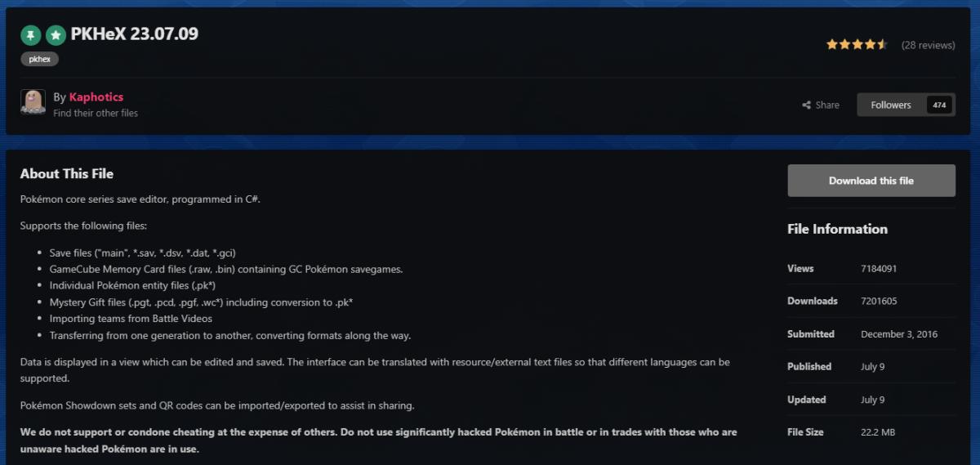Screen dimensions: 980x465
Task: Select the pkhex tag
Action: coord(39,59)
